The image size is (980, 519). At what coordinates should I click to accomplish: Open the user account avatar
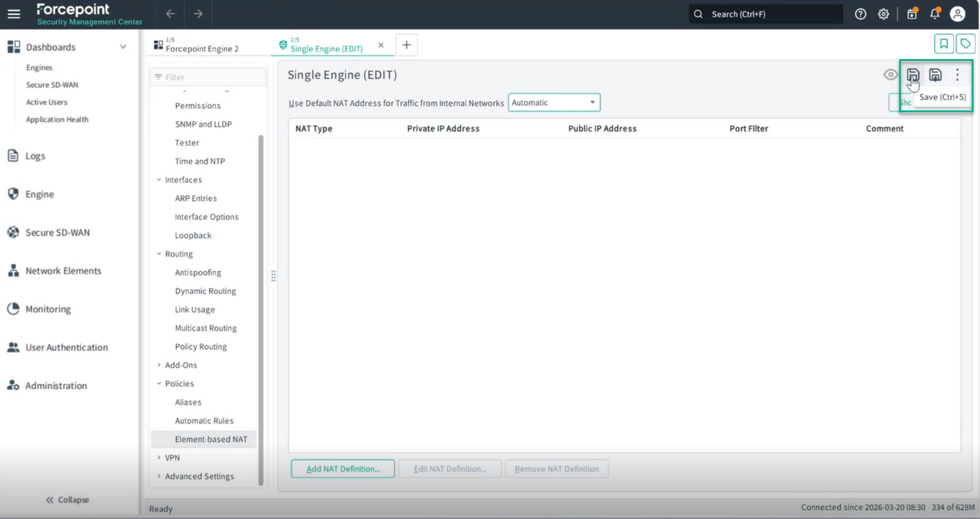click(958, 14)
